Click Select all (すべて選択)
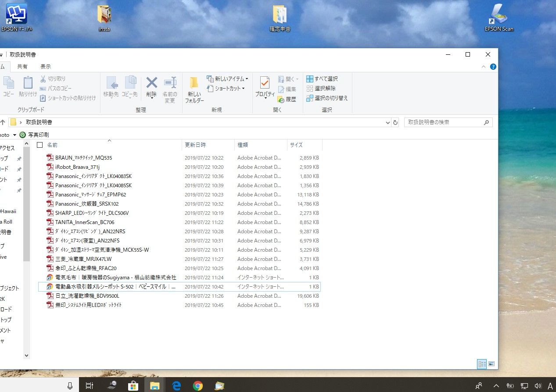556x392 pixels. pos(322,79)
